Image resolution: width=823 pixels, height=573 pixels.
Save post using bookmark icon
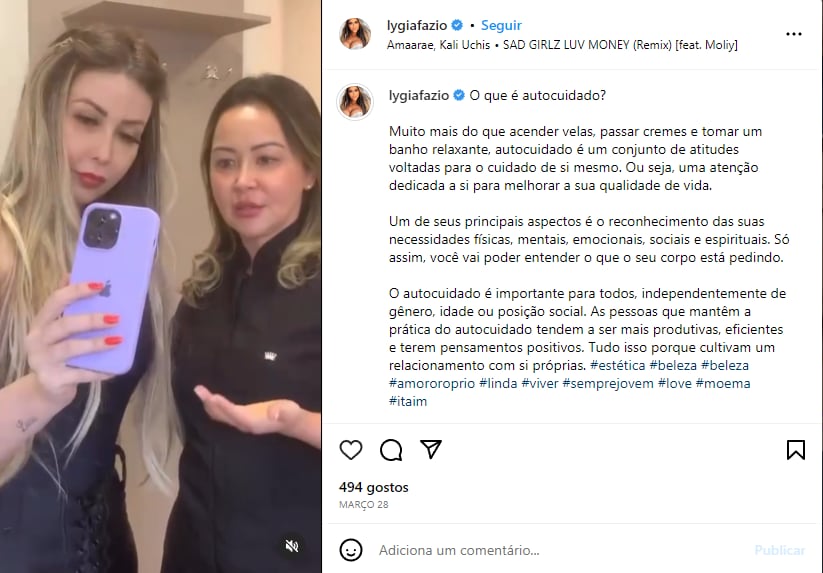pyautogui.click(x=796, y=450)
